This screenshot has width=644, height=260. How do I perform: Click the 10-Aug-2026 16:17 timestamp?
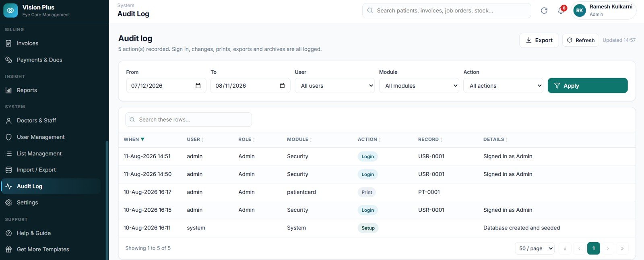[147, 192]
